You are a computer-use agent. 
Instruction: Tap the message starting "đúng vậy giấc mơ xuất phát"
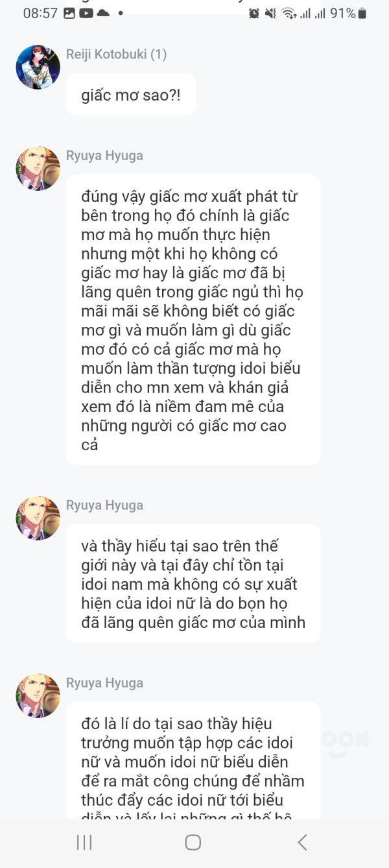click(x=193, y=320)
